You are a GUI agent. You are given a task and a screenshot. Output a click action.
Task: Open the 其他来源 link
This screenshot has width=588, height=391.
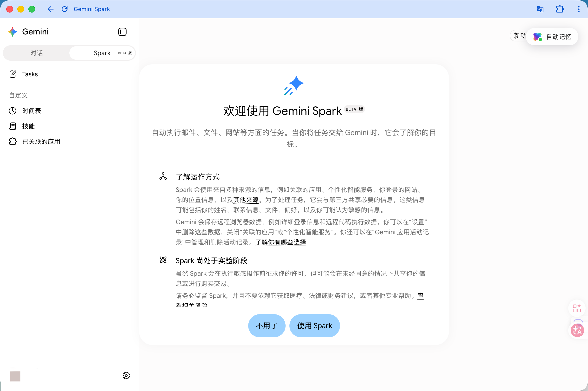click(x=246, y=200)
